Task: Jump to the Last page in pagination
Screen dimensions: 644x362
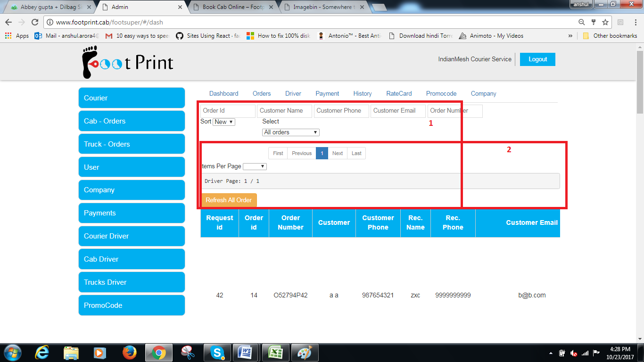Action: tap(356, 153)
